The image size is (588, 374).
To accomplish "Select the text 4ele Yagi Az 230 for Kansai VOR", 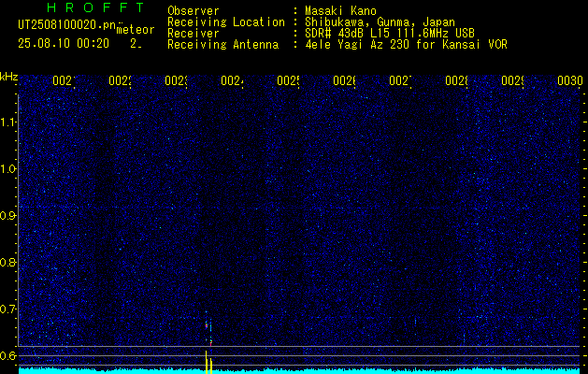I will click(x=406, y=45).
